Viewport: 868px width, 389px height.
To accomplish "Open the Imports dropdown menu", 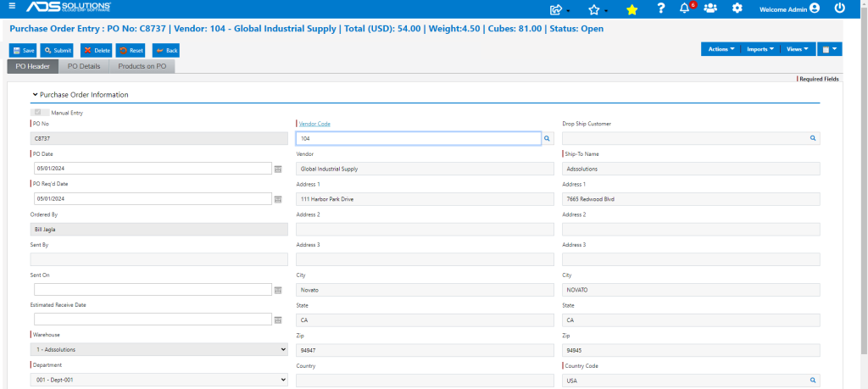I will point(760,49).
